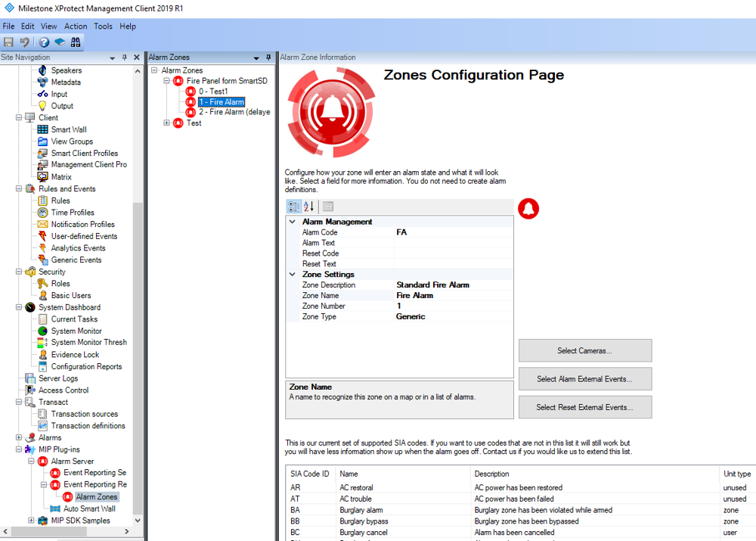The image size is (756, 541).
Task: Collapse Fire Panel form SmartSD node
Action: tap(166, 81)
